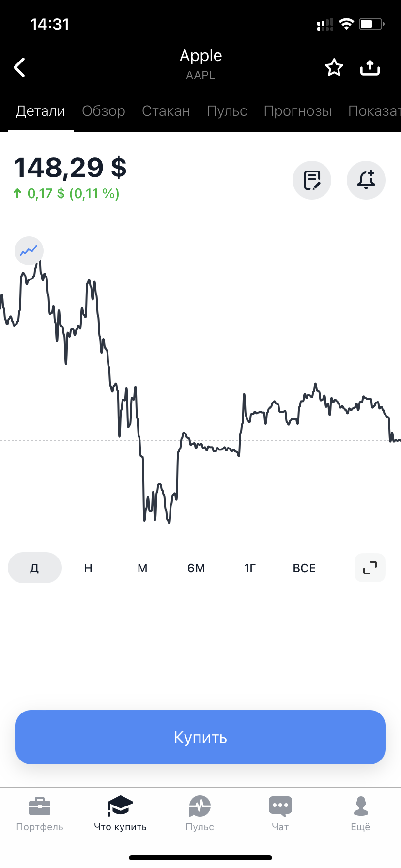Tap the back arrow icon
401x868 pixels.
[x=19, y=67]
